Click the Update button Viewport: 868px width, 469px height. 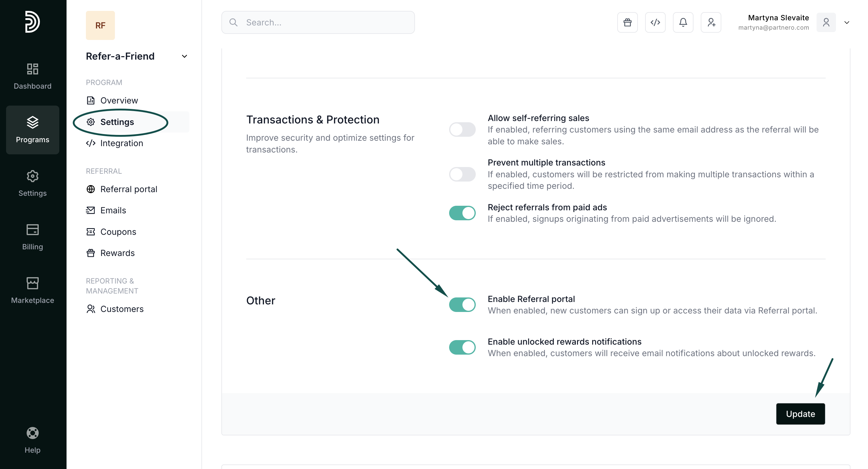pyautogui.click(x=800, y=414)
